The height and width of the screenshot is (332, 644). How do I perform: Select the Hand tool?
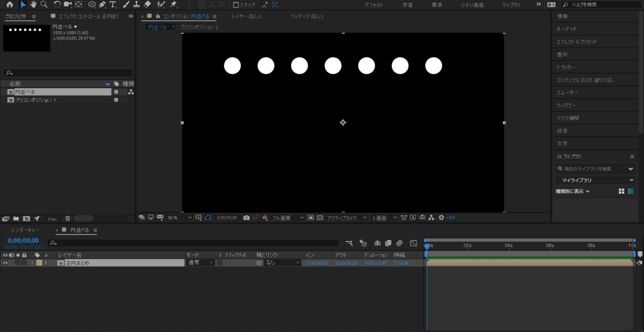pos(33,4)
